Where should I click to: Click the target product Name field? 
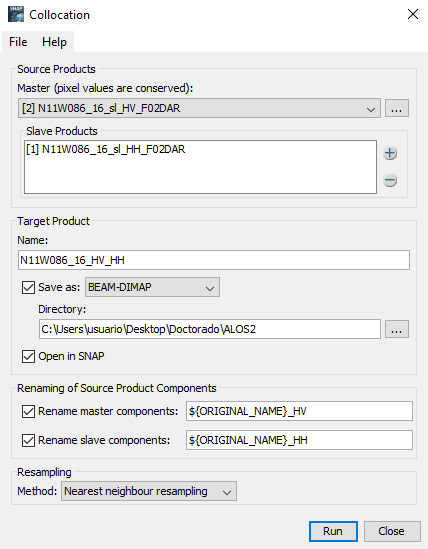[214, 260]
